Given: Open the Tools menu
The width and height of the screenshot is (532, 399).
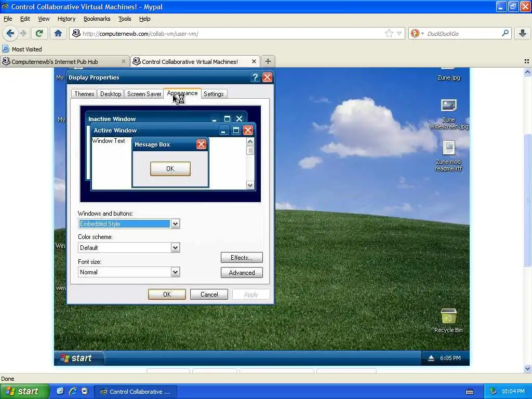Looking at the screenshot, I should pyautogui.click(x=125, y=19).
